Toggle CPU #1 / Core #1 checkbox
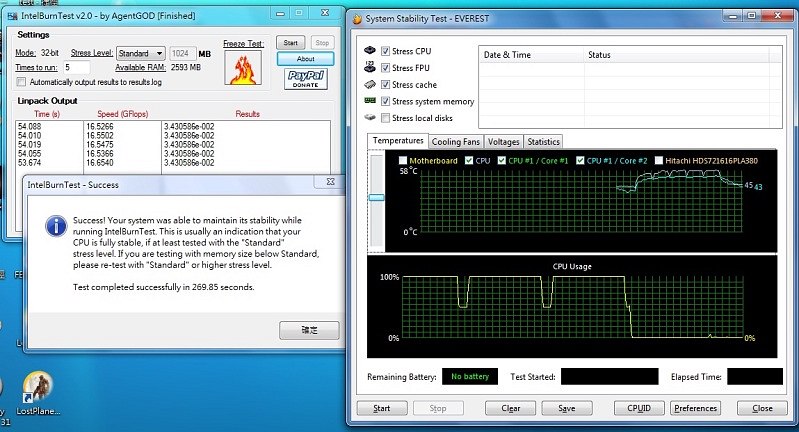 pos(502,160)
